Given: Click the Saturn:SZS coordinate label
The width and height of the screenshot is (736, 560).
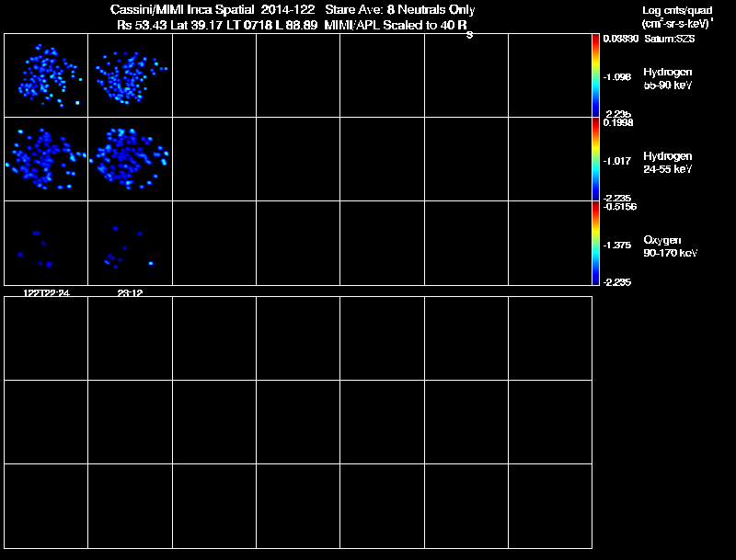Looking at the screenshot, I should pos(670,39).
